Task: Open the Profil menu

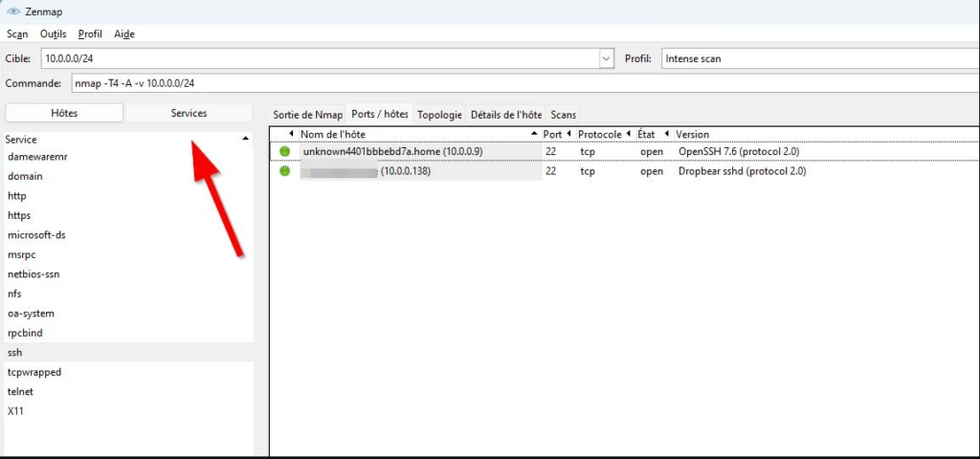Action: tap(90, 33)
